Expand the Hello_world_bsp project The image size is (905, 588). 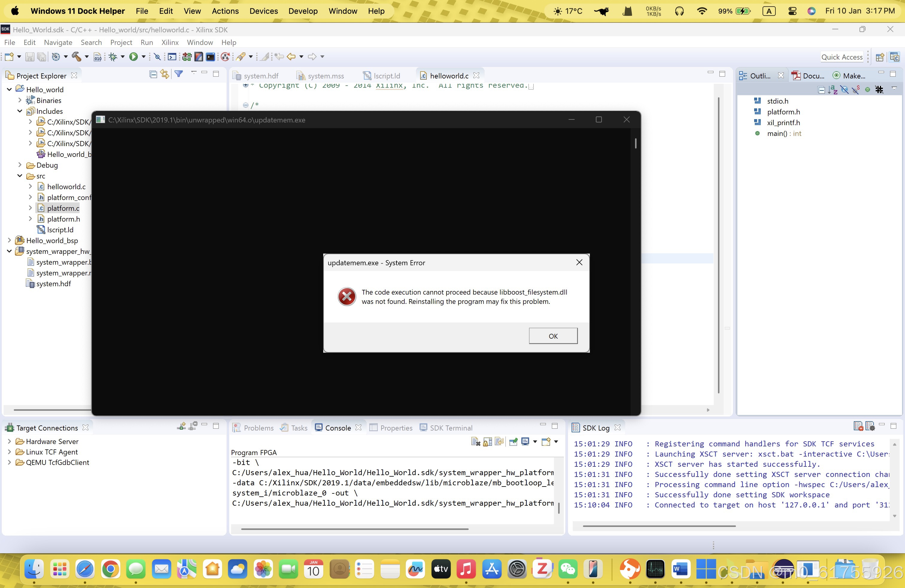[x=10, y=240]
